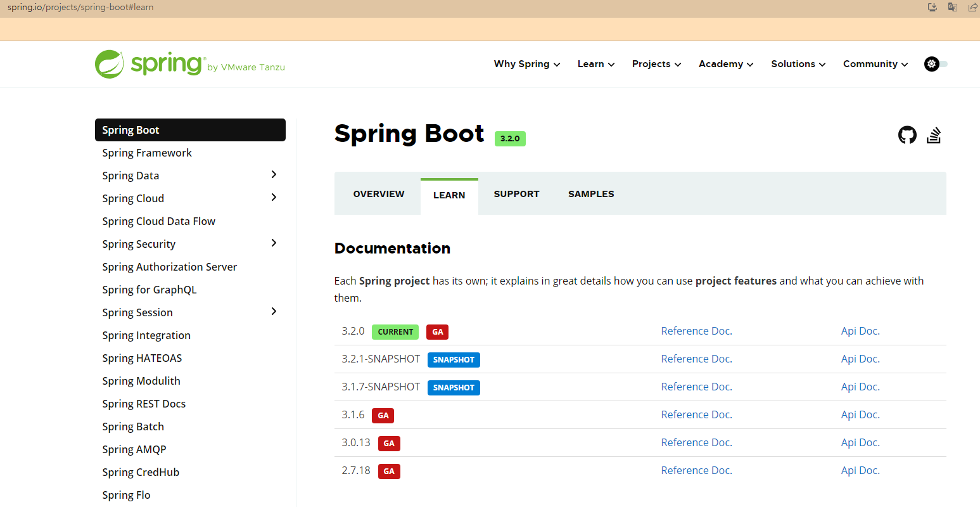Switch to the SUPPORT tab
The height and width of the screenshot is (507, 980).
click(x=516, y=194)
